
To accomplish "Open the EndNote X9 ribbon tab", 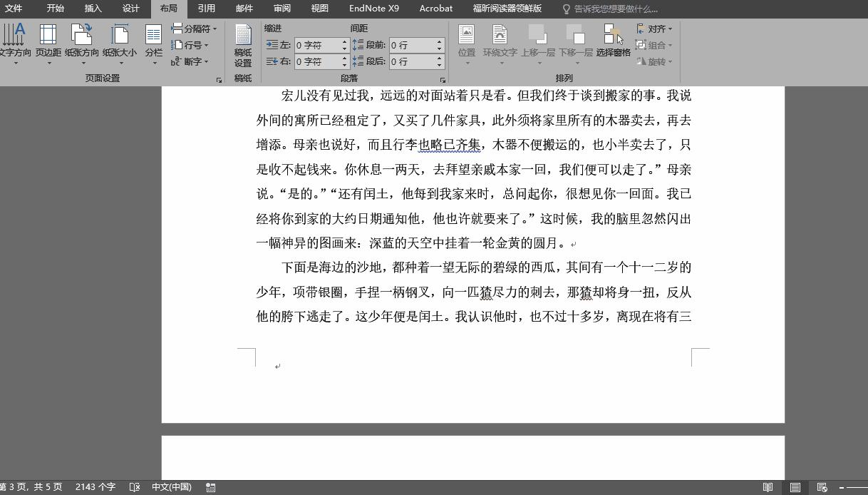I will click(x=373, y=9).
